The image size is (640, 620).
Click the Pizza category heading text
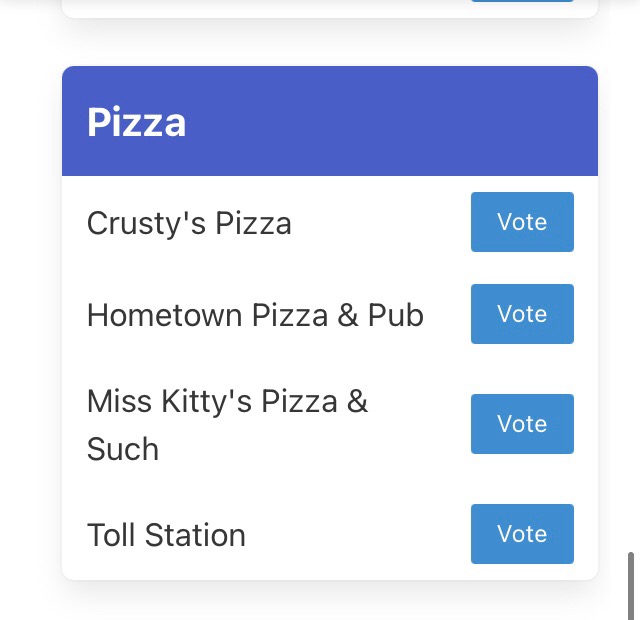(136, 122)
